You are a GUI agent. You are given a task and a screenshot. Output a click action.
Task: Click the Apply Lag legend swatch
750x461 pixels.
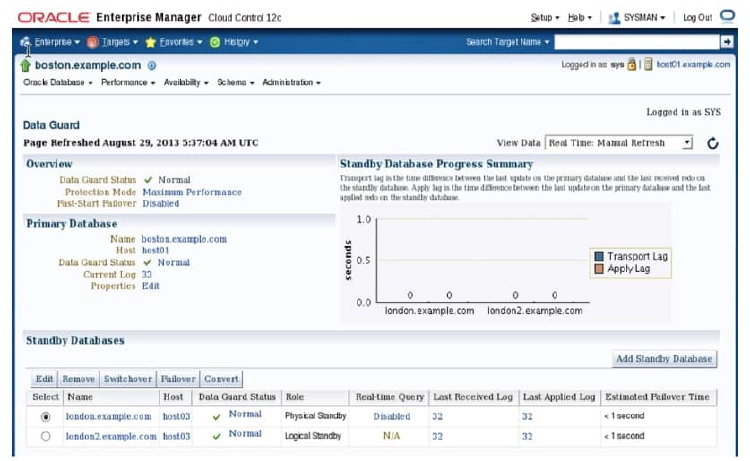598,269
